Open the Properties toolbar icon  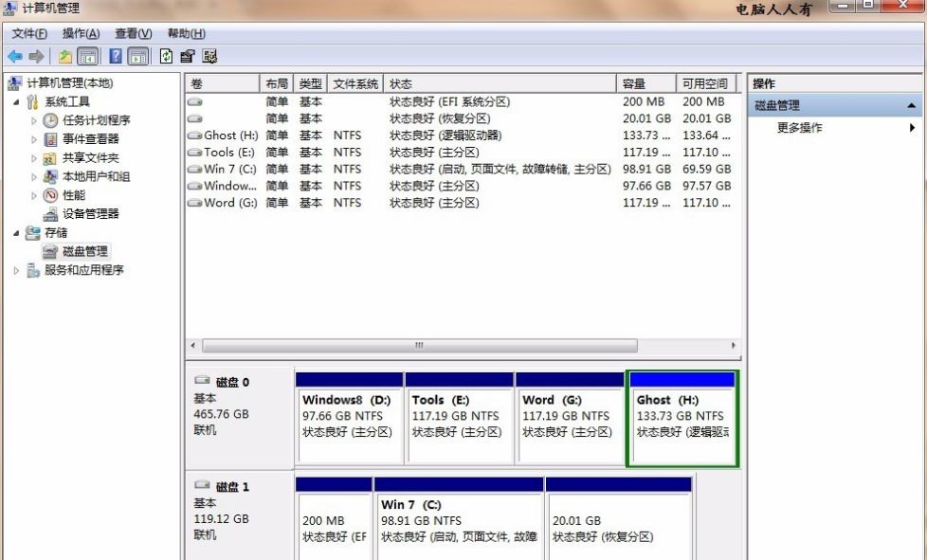point(188,57)
